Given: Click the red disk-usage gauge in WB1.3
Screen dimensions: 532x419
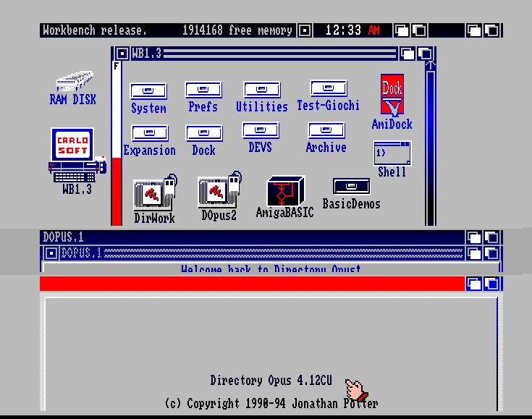Looking at the screenshot, I should click(116, 188).
